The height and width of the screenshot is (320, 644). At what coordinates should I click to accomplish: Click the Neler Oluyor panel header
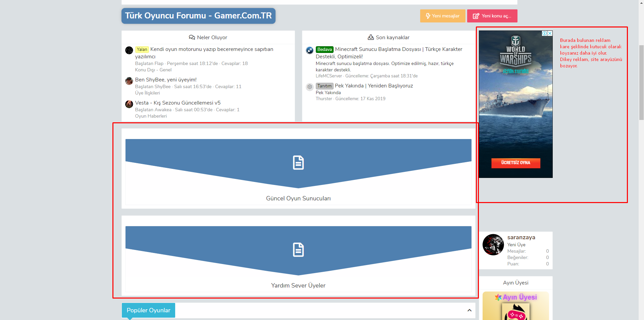(x=208, y=37)
